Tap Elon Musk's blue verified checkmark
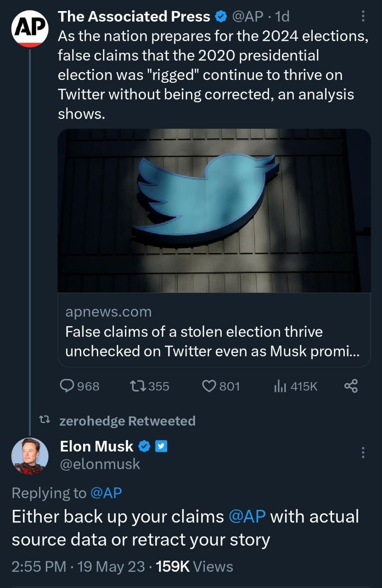 click(145, 446)
